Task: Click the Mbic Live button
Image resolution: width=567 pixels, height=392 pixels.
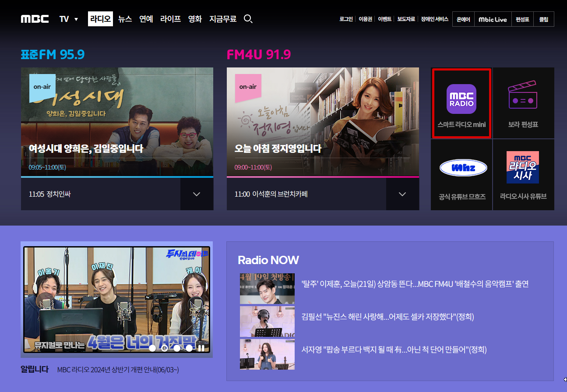Action: click(x=493, y=19)
